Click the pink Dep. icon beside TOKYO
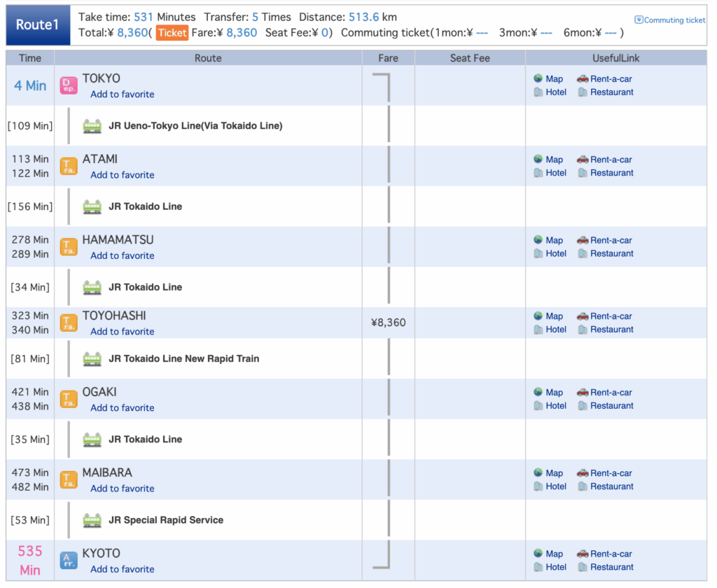Screen dimensions: 717x588 [x=69, y=85]
